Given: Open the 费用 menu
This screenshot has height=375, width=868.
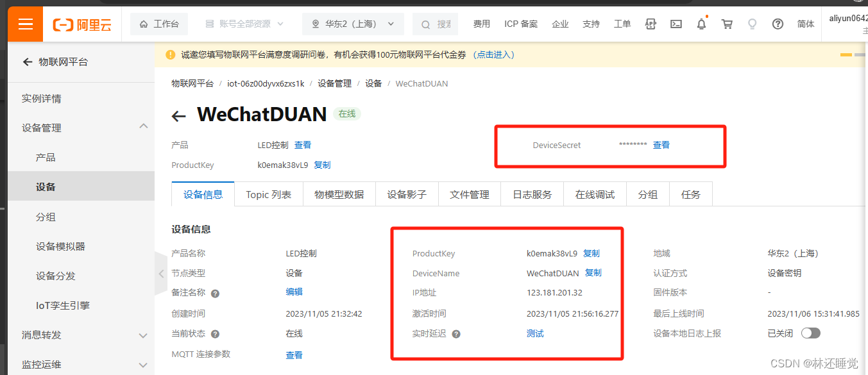Looking at the screenshot, I should tap(481, 24).
